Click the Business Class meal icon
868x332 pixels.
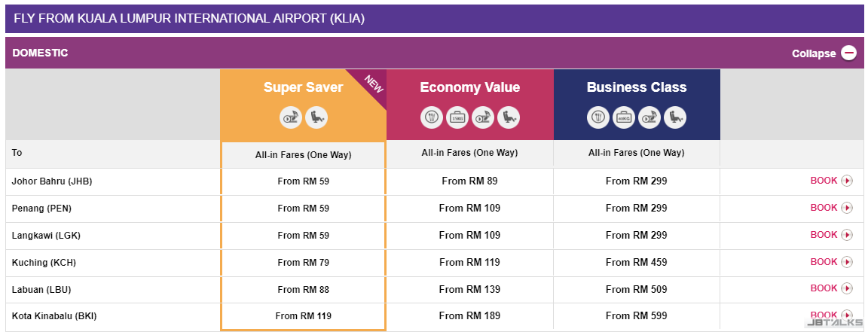(x=598, y=117)
